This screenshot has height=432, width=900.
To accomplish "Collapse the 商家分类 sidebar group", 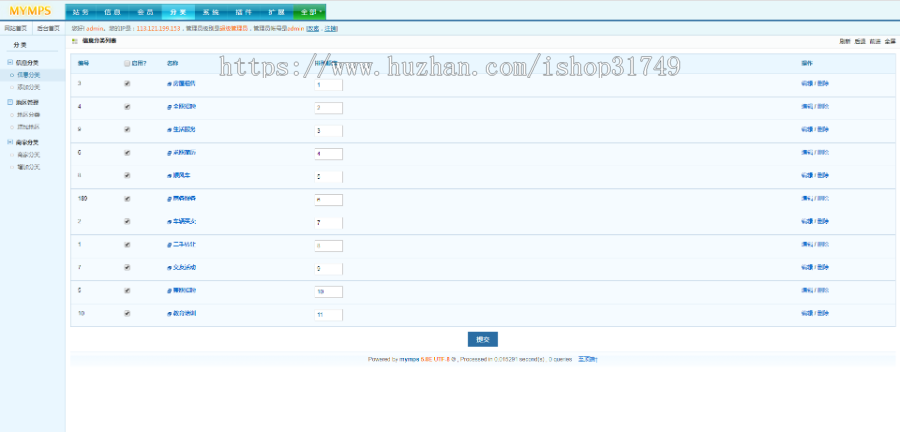I will [x=10, y=142].
